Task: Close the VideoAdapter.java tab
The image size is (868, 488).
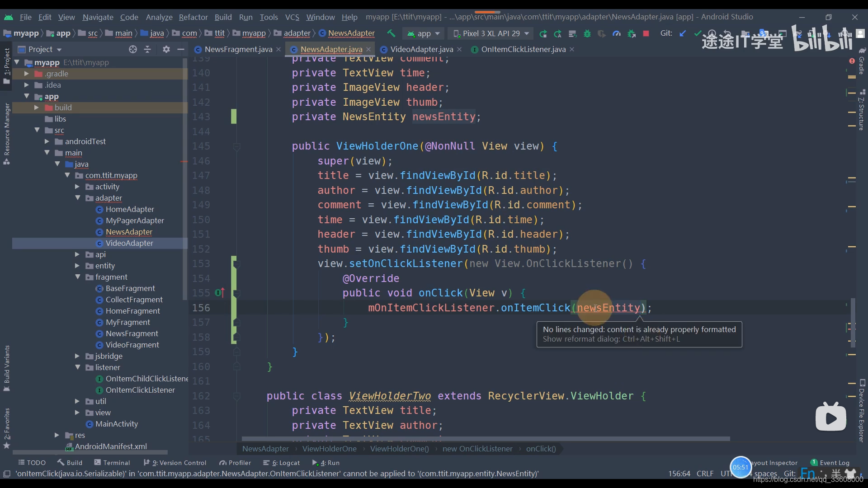Action: click(x=459, y=49)
